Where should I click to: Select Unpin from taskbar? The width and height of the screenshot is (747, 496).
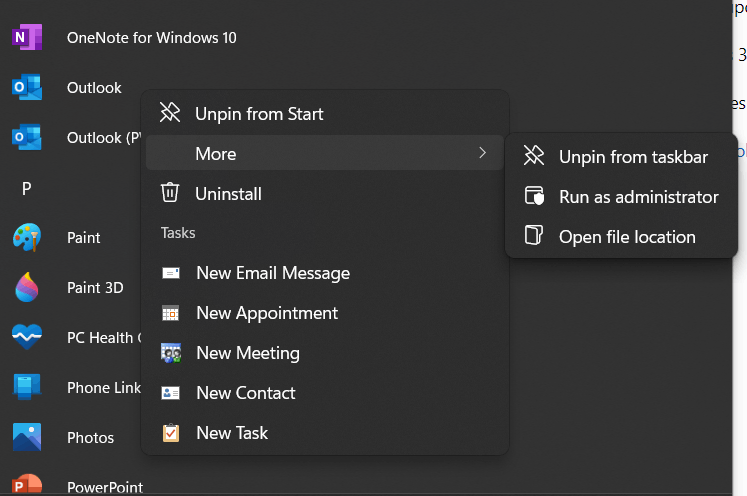633,157
